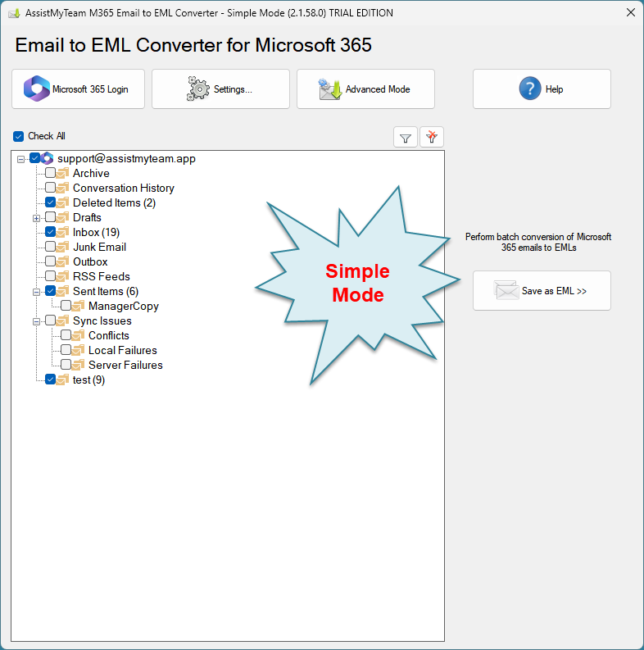The height and width of the screenshot is (650, 644).
Task: Open the Settings dialog
Action: point(220,89)
